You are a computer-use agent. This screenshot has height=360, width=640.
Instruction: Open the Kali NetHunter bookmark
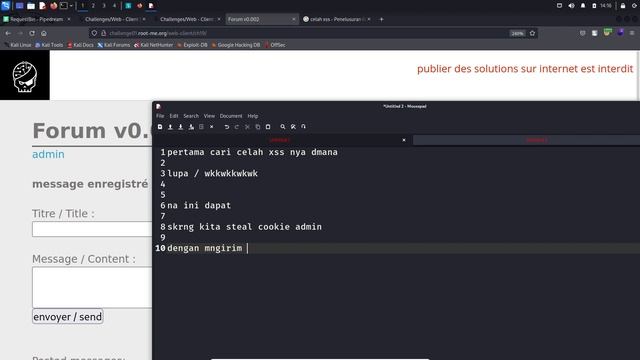pos(153,45)
